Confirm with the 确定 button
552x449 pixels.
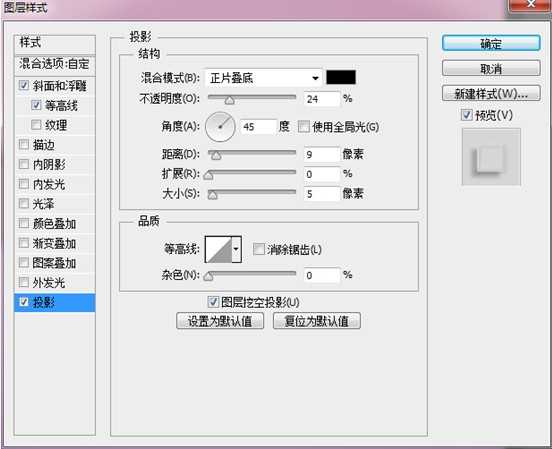(x=491, y=43)
